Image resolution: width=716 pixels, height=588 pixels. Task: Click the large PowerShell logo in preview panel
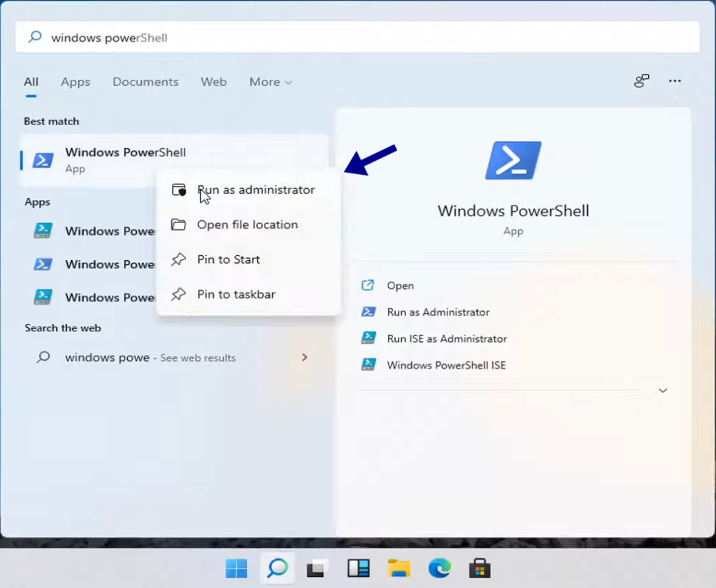(513, 162)
